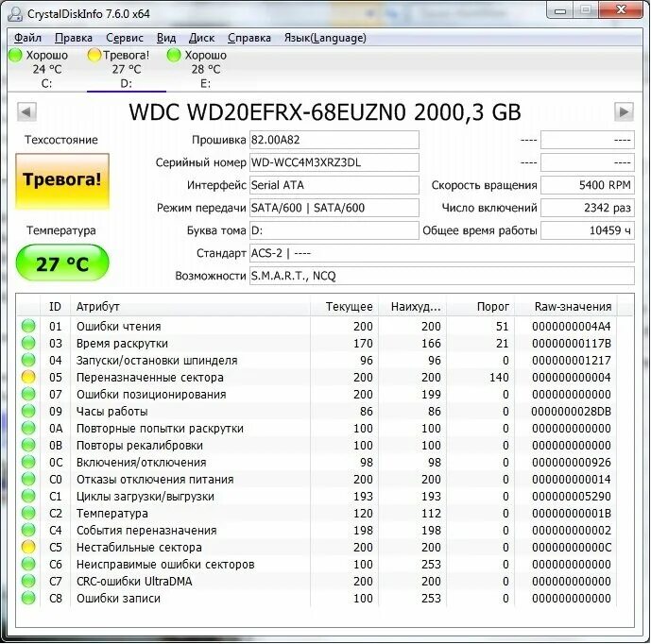
Task: Click the Режим передачи field SATA/600
Action: [334, 208]
